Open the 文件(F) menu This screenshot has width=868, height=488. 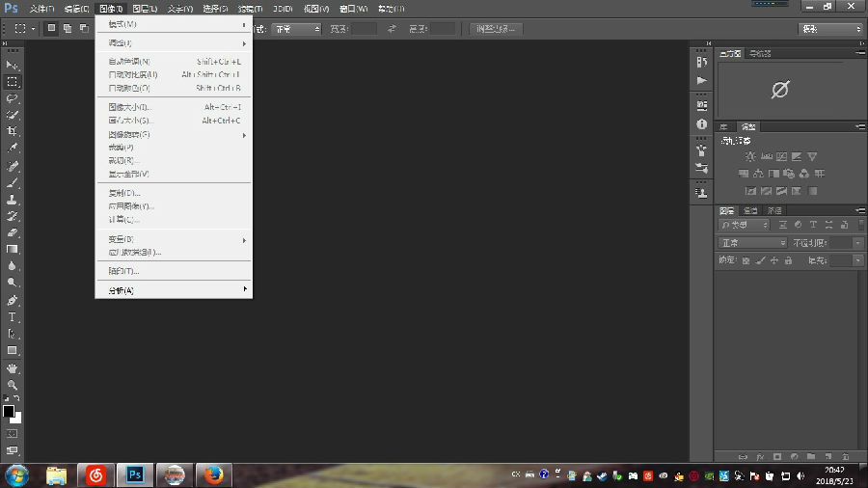(41, 9)
